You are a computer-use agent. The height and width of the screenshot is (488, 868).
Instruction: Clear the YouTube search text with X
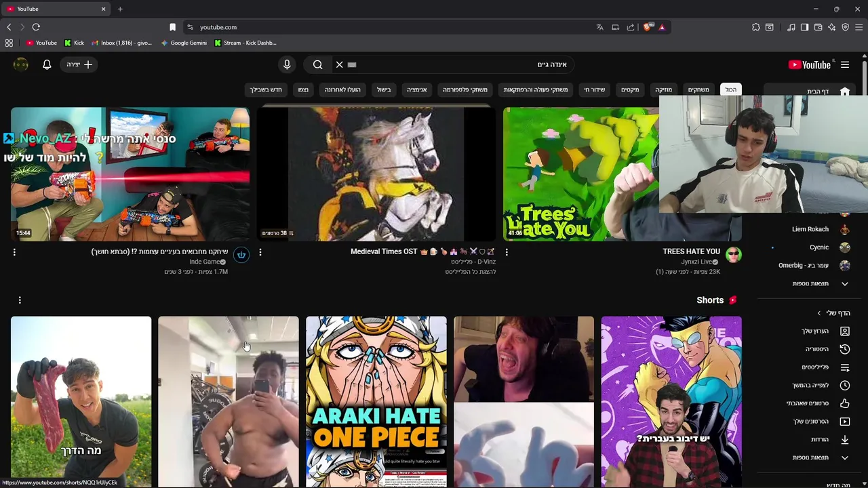coord(340,64)
